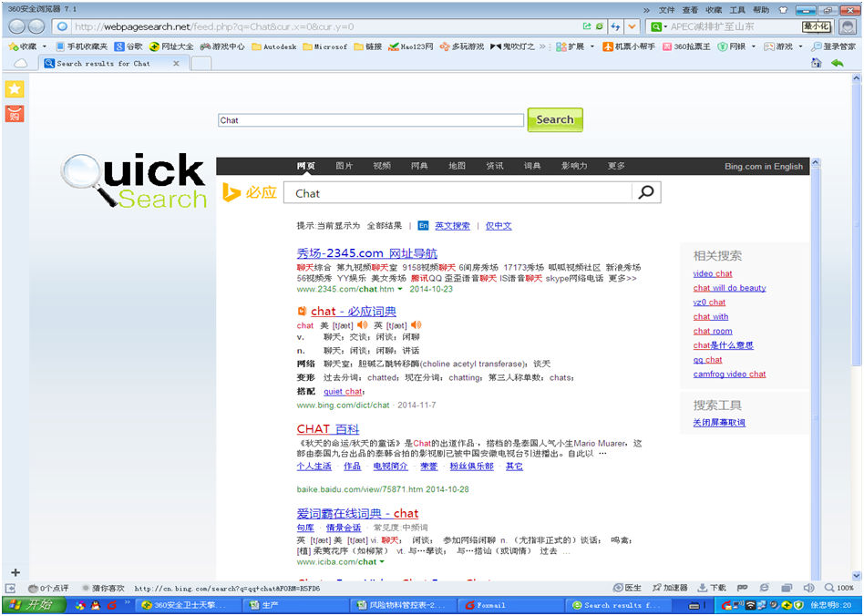Click the green Search button
Viewport: 864px width, 616px height.
pyautogui.click(x=555, y=119)
